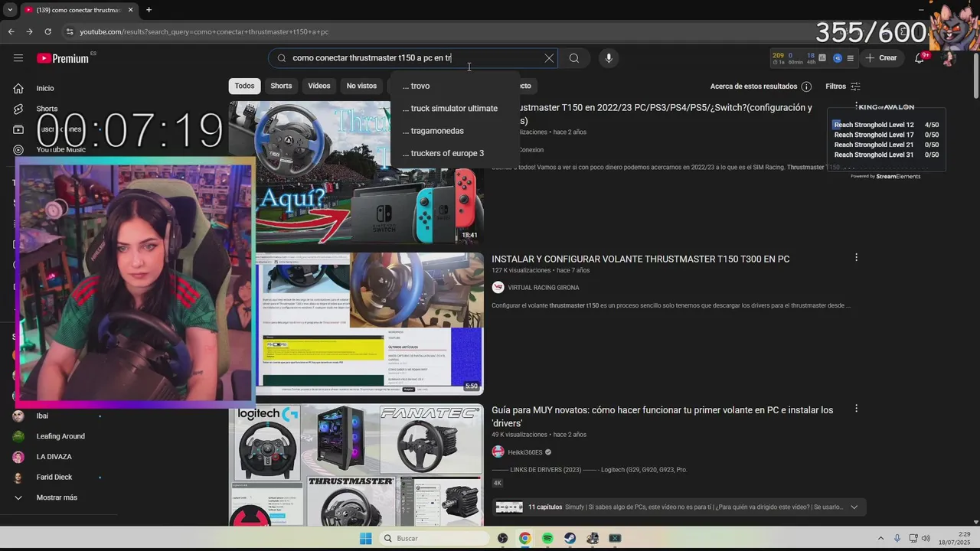The height and width of the screenshot is (551, 980).
Task: Open the Guía para MUY novatos title
Action: 662,416
